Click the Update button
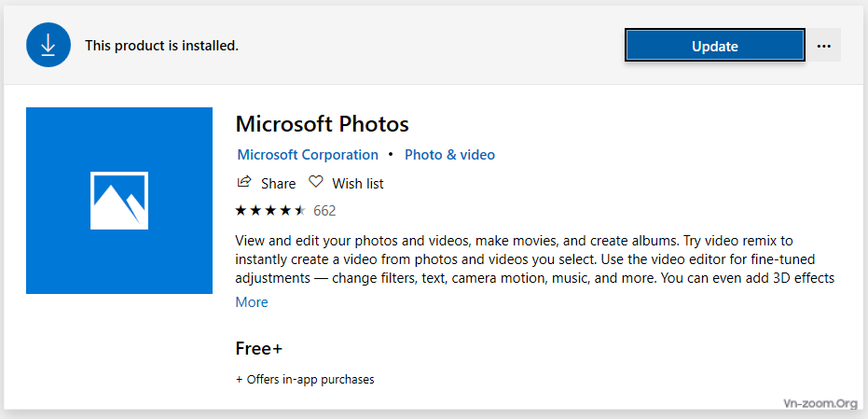868x419 pixels. point(715,46)
